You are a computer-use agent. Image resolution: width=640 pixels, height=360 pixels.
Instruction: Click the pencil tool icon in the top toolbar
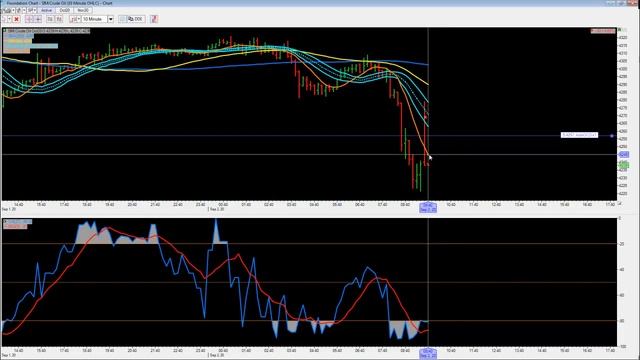pyautogui.click(x=19, y=10)
